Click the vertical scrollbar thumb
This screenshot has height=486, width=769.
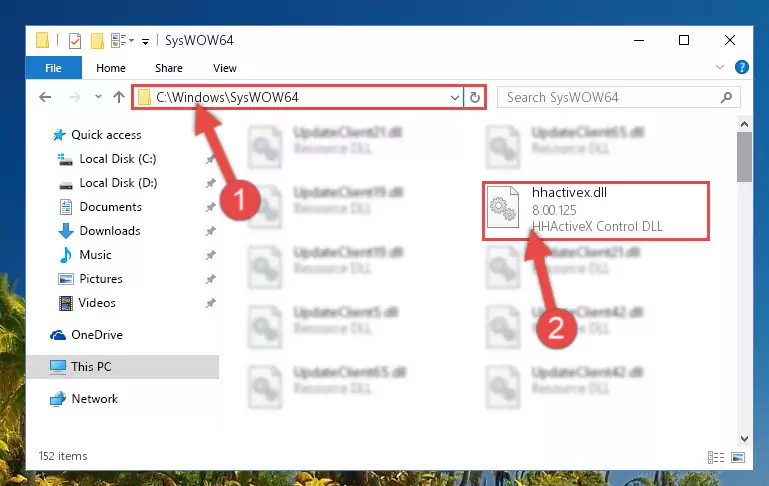click(744, 157)
